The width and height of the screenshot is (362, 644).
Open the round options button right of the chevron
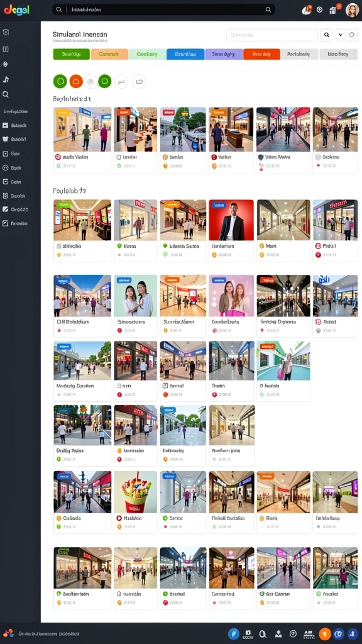(x=351, y=35)
